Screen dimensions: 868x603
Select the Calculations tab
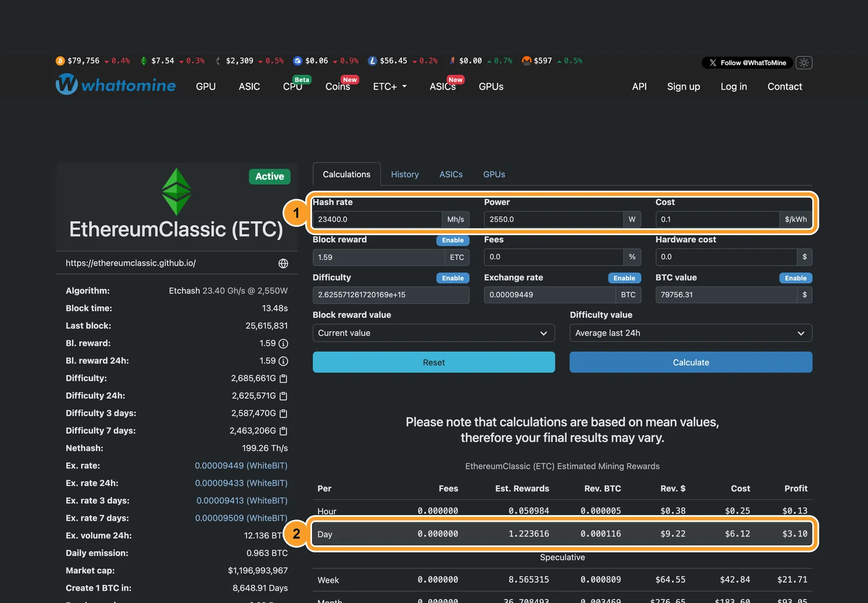click(347, 174)
